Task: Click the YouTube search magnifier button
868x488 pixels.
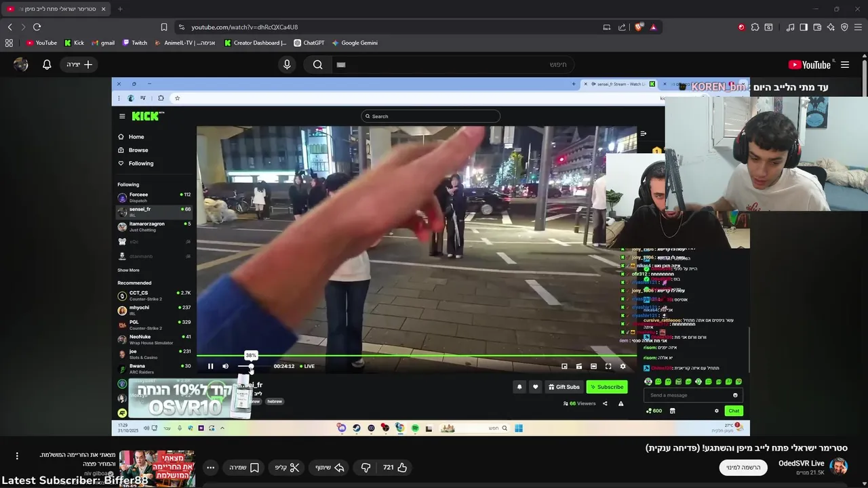Action: 317,64
